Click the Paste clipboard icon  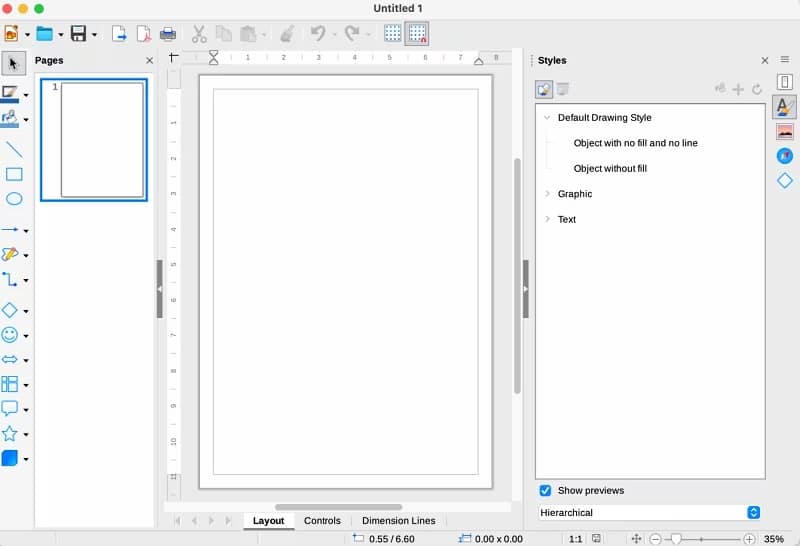(x=248, y=34)
